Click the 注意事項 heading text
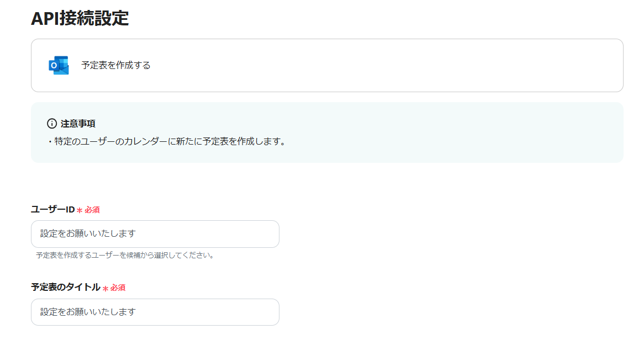 coord(78,124)
